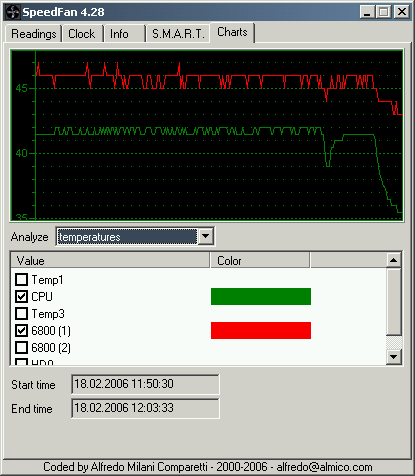Click the red 6800 (1) color swatch
Viewport: 415px width, 476px height.
[x=261, y=330]
